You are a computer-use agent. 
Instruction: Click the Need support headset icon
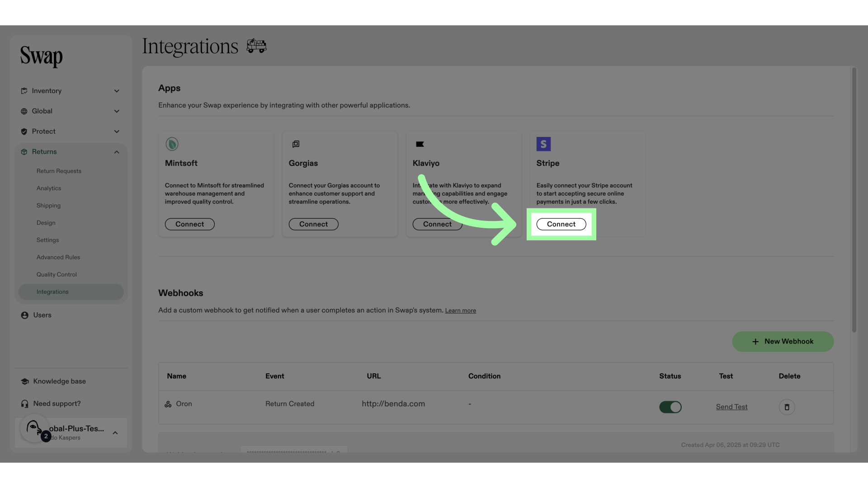(x=24, y=404)
